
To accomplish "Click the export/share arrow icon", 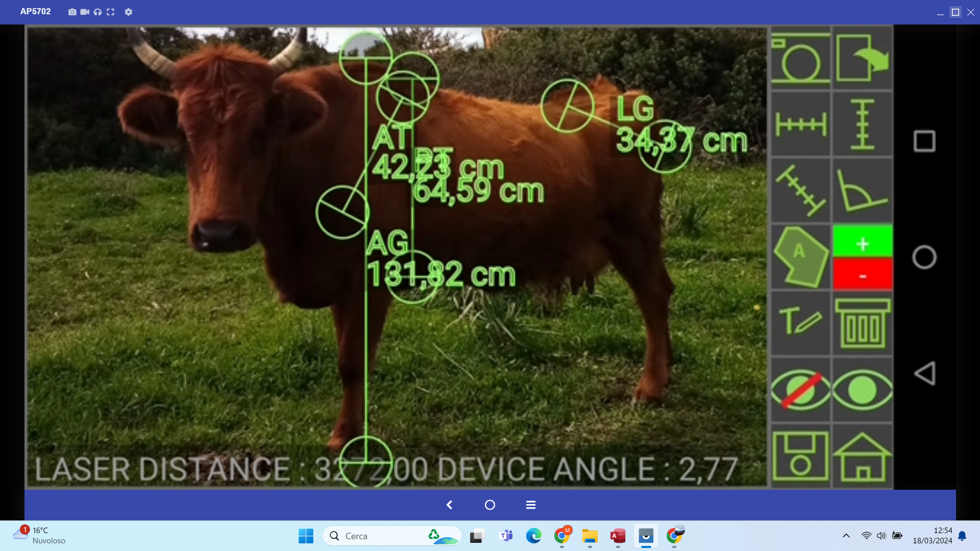I will pos(862,58).
